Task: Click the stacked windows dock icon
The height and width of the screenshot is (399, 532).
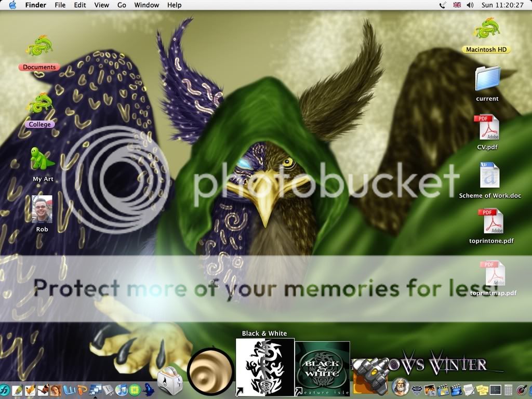Action: (96, 390)
